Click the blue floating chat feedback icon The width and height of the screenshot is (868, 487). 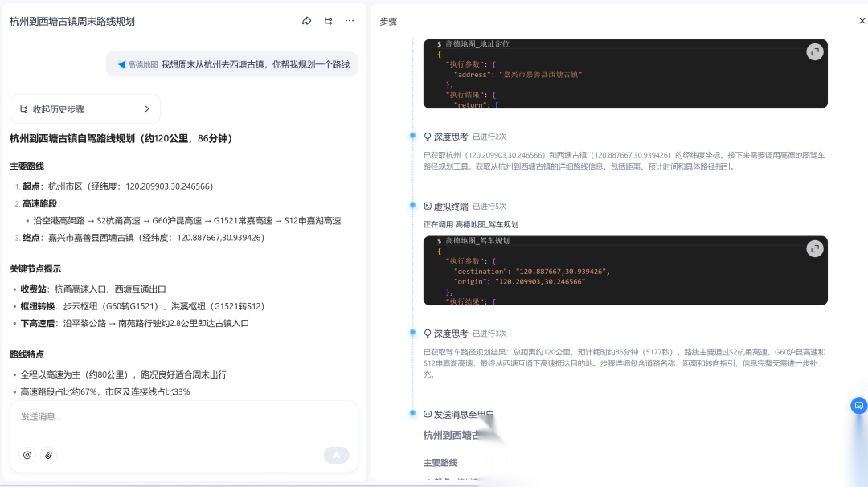click(x=858, y=406)
